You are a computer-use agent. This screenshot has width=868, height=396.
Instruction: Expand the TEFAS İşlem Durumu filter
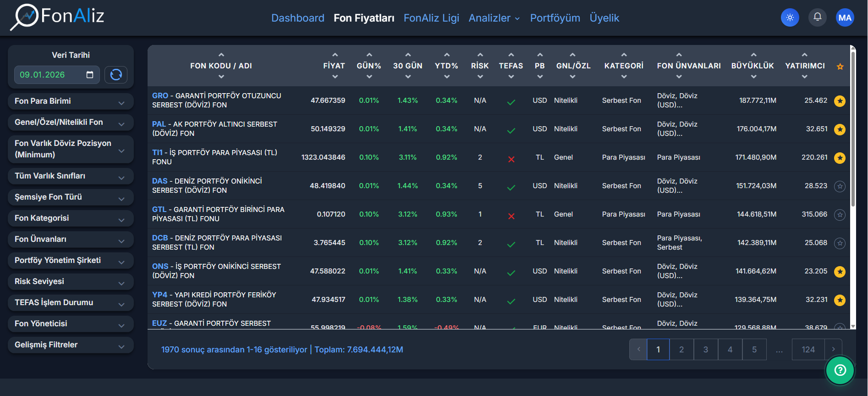(x=71, y=303)
